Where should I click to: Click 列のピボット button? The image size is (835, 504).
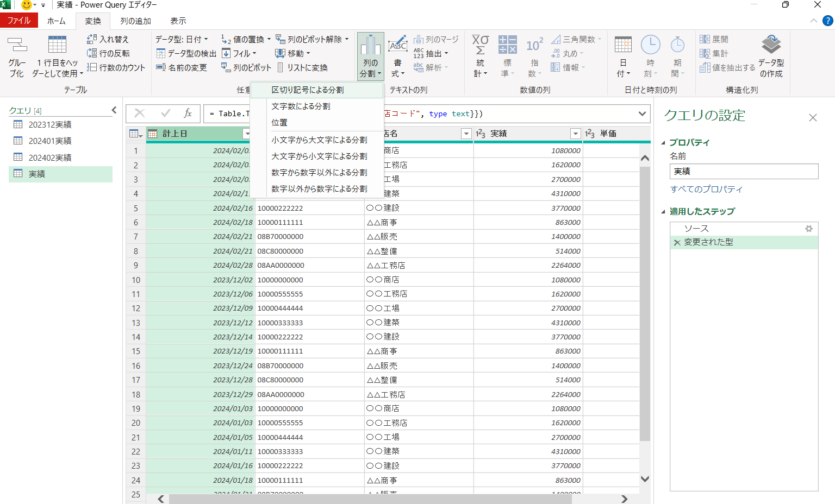[246, 67]
